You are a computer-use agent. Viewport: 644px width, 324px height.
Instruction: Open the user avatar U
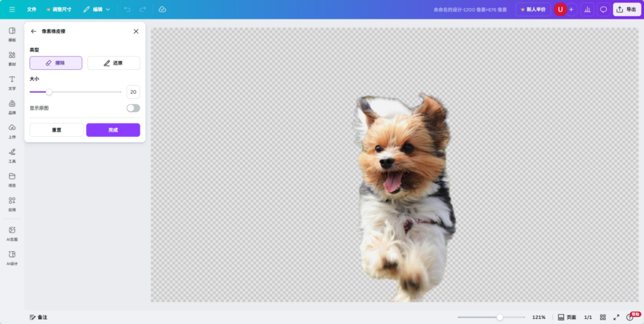[x=560, y=9]
